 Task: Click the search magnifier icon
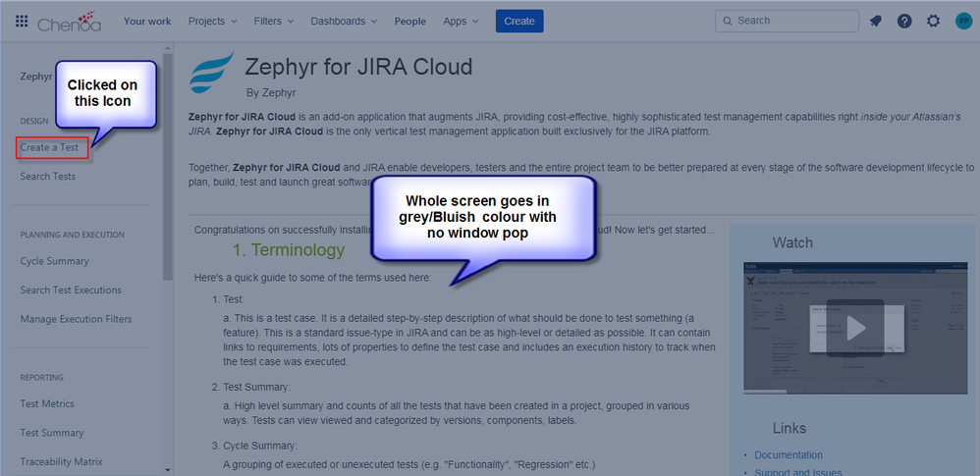click(x=728, y=21)
